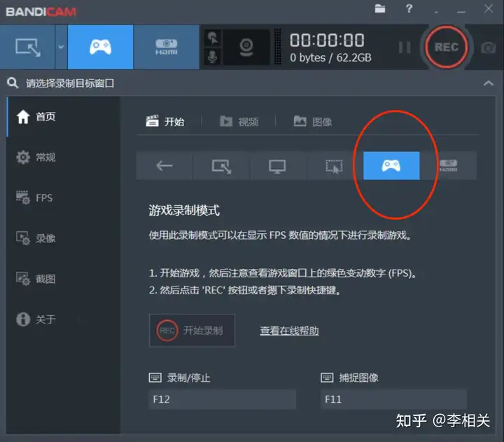Screen dimensions: 504x442
Task: Pause the recording
Action: pyautogui.click(x=405, y=48)
